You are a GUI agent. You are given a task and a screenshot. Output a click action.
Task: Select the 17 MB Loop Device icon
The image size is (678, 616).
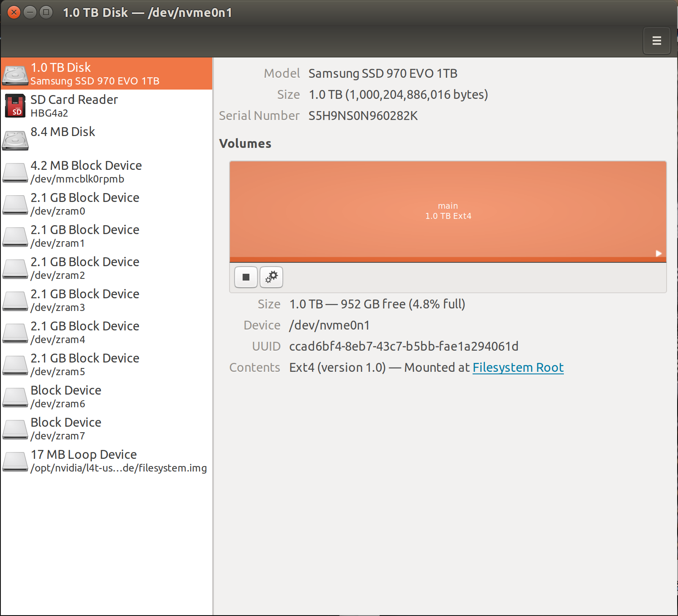(x=15, y=460)
